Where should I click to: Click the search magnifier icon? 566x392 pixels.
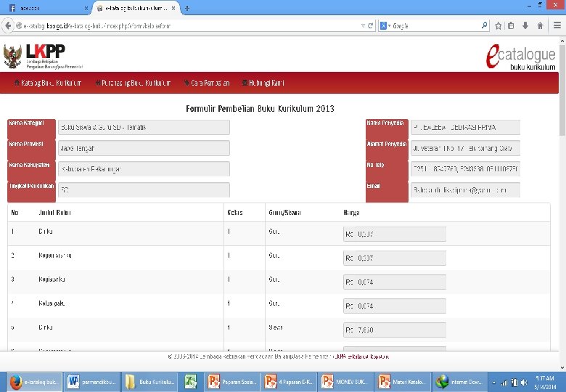coord(484,25)
